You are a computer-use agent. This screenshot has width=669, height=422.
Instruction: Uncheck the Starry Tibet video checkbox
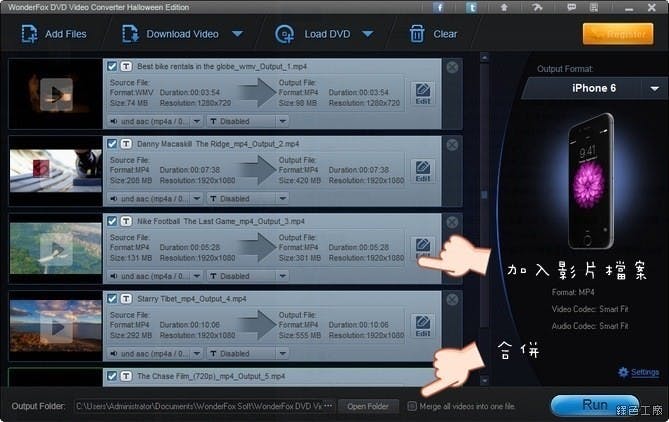click(112, 299)
